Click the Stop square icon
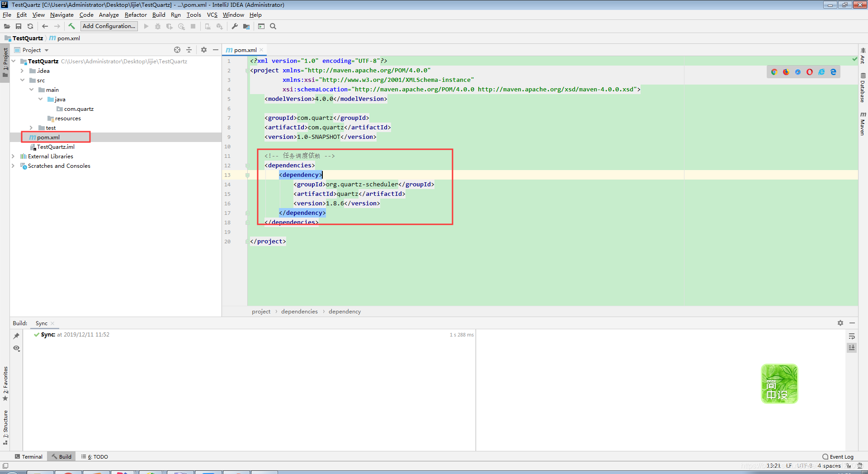Screen dimensions: 868x474 coord(193,26)
